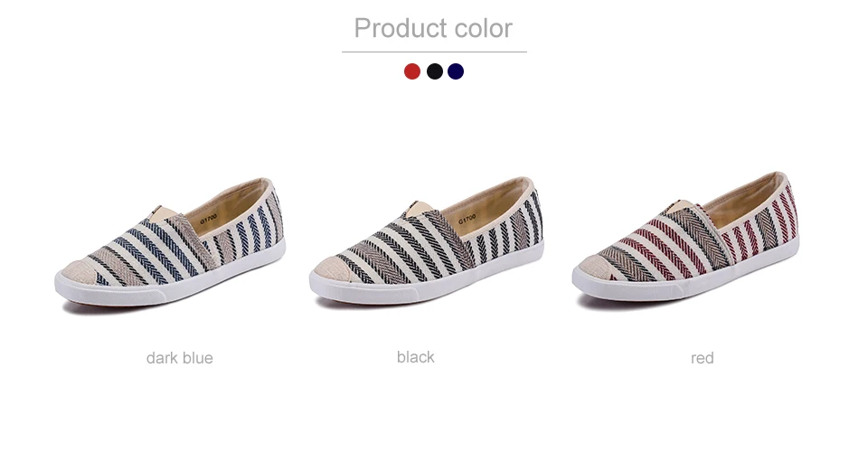Click the 'Product color' heading

(433, 28)
